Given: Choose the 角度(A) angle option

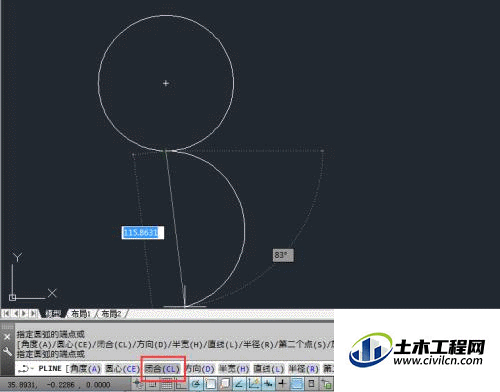Looking at the screenshot, I should pos(85,369).
